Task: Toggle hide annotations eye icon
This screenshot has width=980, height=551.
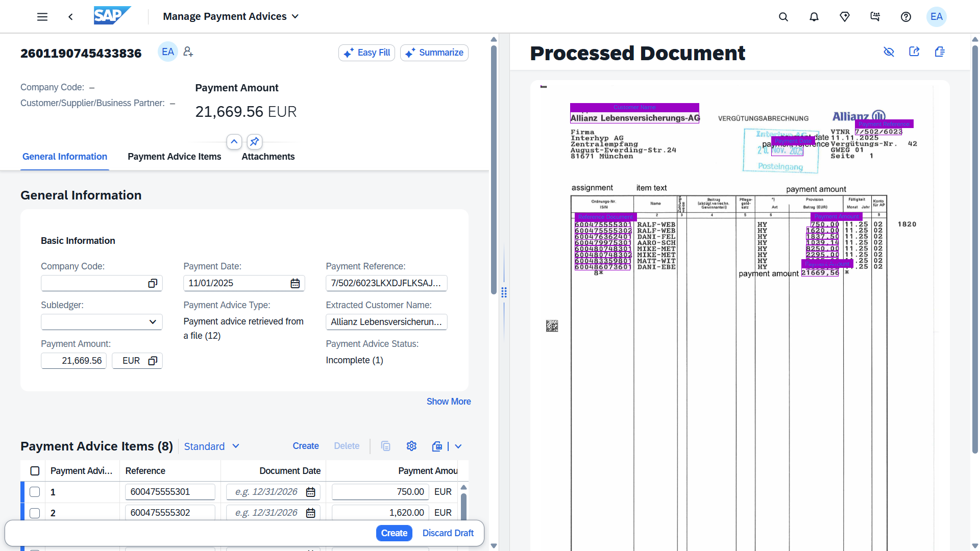Action: 889,52
